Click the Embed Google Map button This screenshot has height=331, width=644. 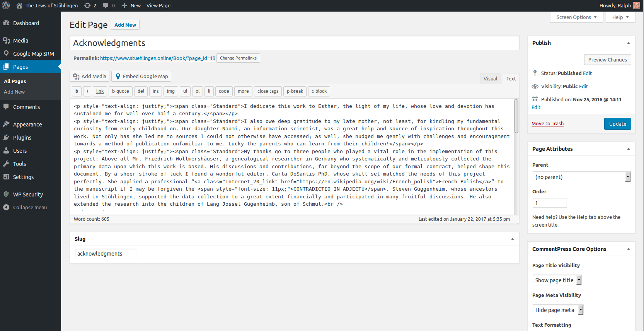point(141,77)
